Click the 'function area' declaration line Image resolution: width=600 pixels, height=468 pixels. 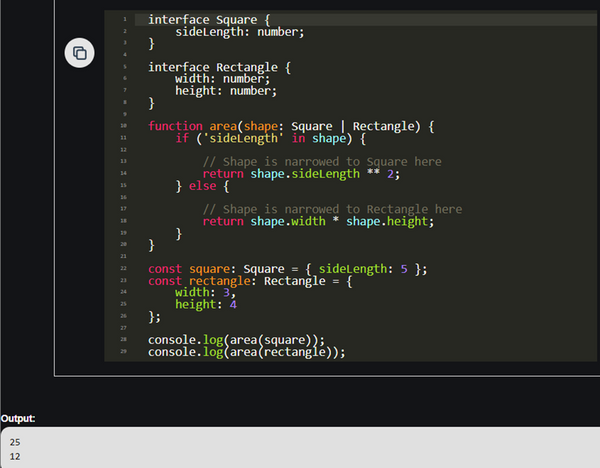point(291,126)
